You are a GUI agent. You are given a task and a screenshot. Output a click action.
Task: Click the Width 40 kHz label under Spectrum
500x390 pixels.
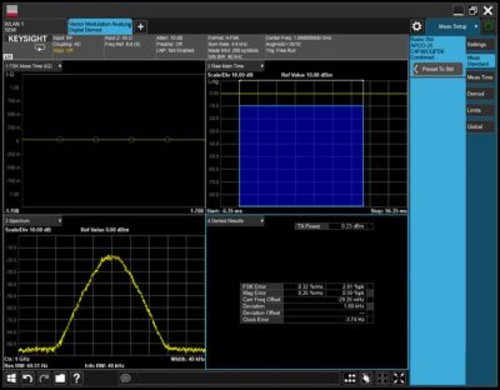coord(188,359)
